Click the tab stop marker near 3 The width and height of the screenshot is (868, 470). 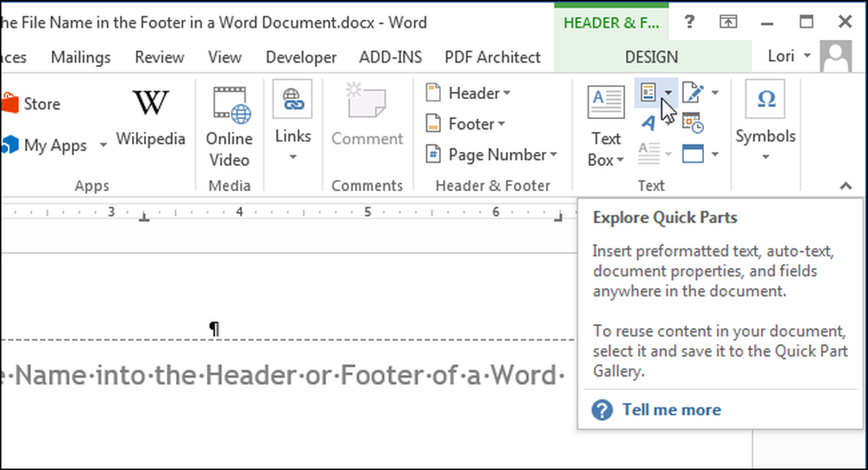(144, 217)
